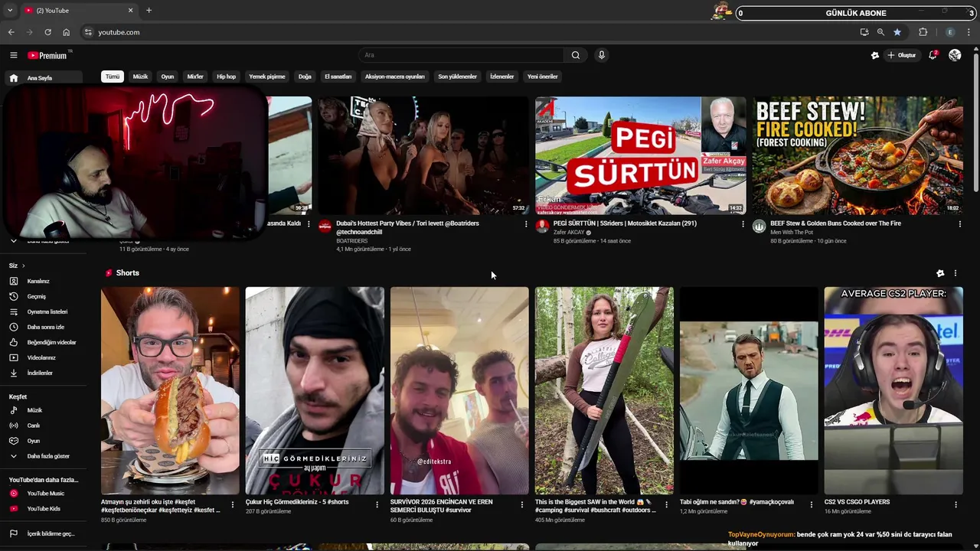Open options for Çukur Hiç Görmedikleriniz short
The image size is (980, 551).
pyautogui.click(x=377, y=504)
